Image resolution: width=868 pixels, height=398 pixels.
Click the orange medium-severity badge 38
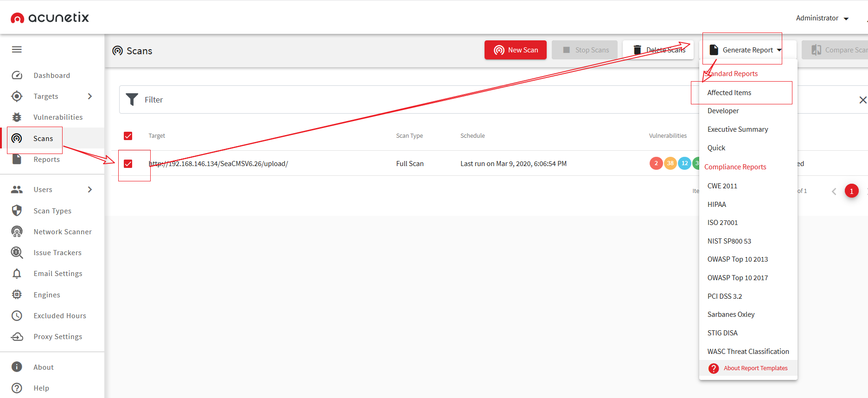coord(670,163)
